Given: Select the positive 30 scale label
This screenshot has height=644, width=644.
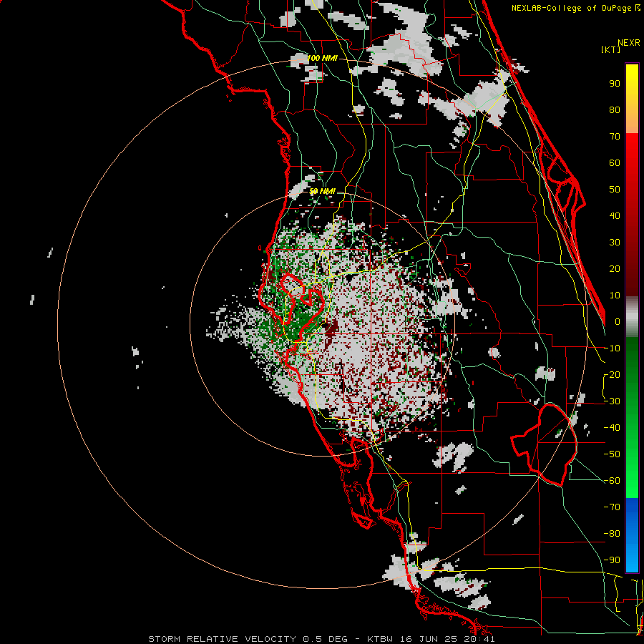Looking at the screenshot, I should tap(615, 243).
